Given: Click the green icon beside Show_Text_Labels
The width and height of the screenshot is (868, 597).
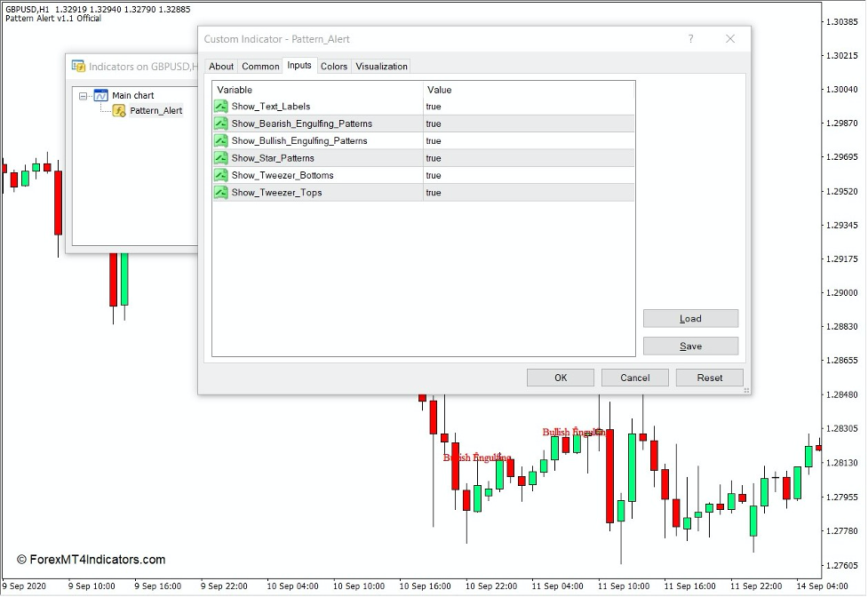Looking at the screenshot, I should [220, 106].
